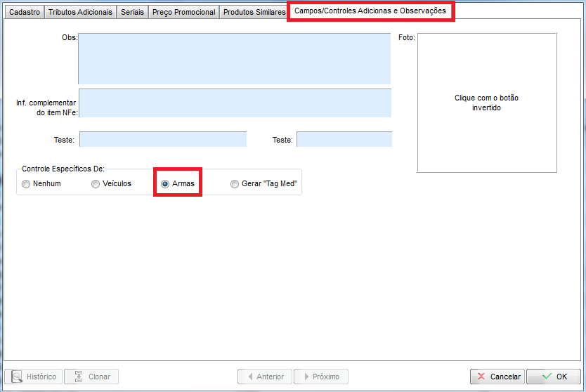Open the Seriais tab
The width and height of the screenshot is (586, 392).
pos(133,12)
